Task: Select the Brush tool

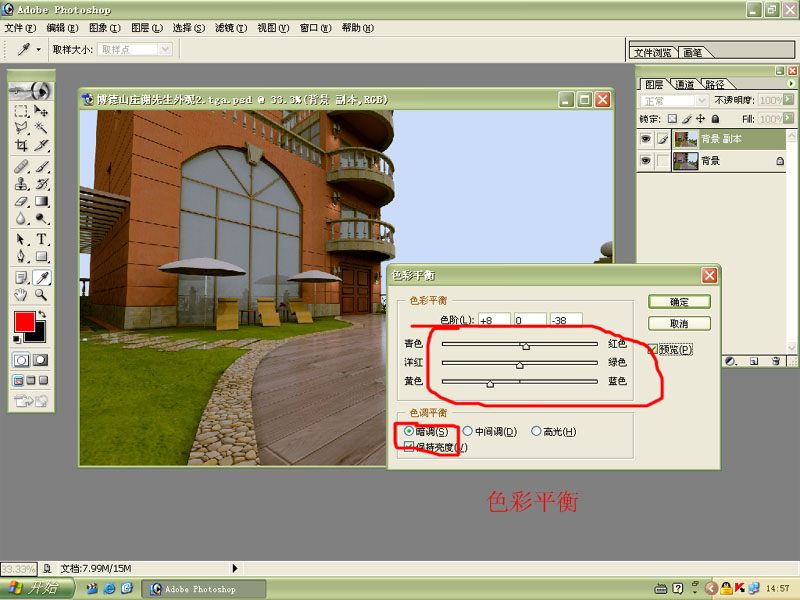Action: click(41, 166)
